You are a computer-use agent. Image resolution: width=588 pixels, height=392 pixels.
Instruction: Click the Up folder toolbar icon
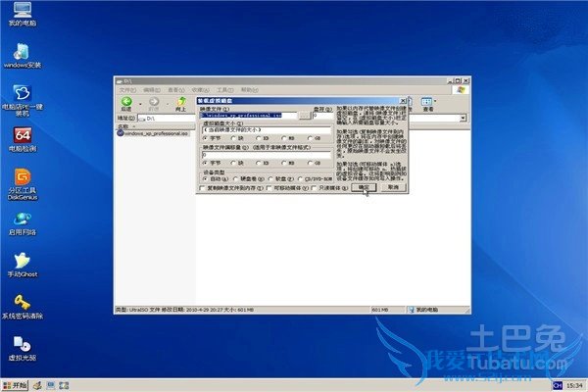(180, 101)
